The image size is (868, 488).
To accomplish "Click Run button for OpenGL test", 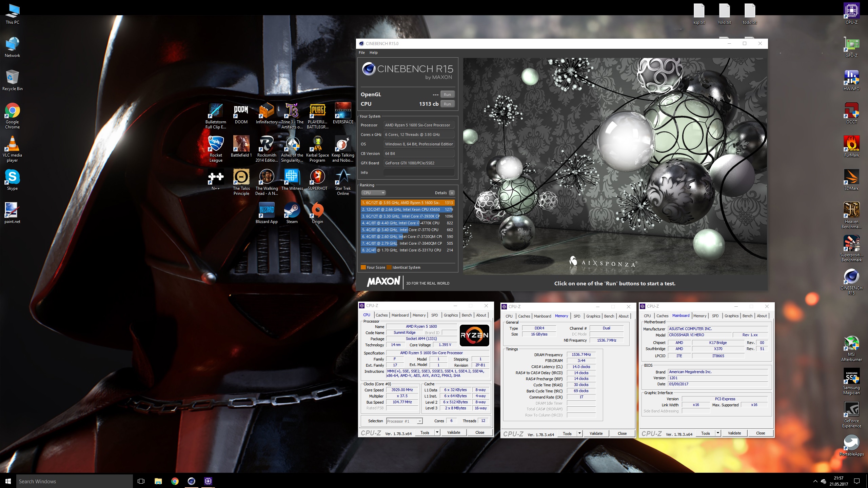I will coord(447,95).
